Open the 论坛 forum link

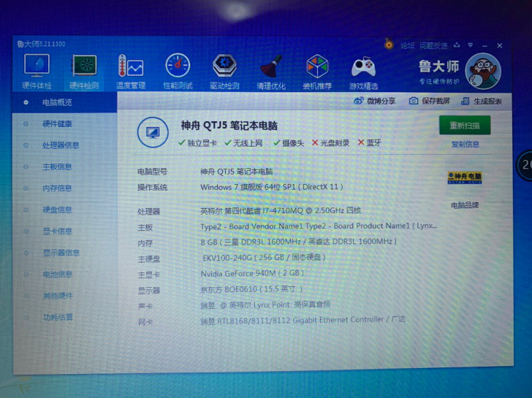coord(407,45)
